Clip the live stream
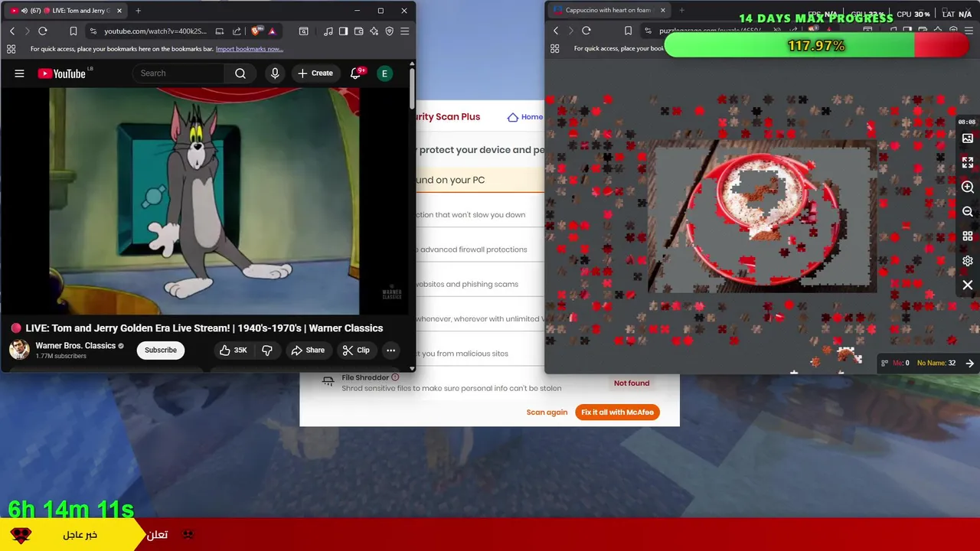The image size is (980, 551). (x=356, y=350)
